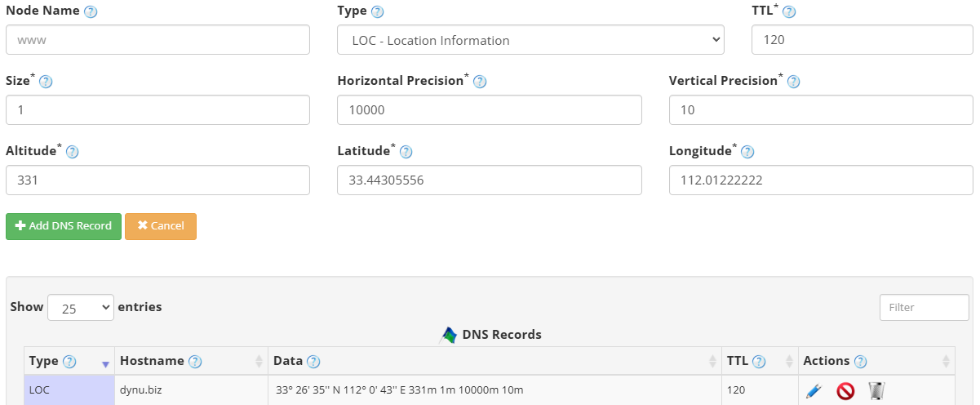Edit the LOC record with pencil icon
The image size is (980, 405).
813,391
